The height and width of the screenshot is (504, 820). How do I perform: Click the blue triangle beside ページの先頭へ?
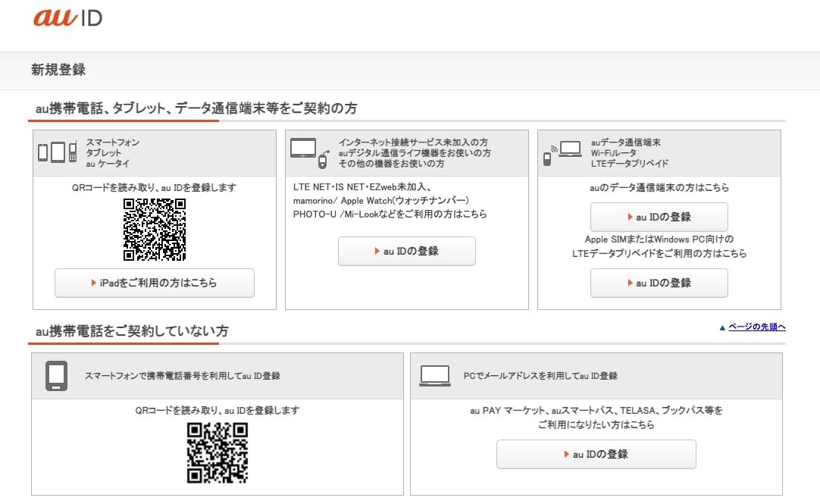[722, 328]
